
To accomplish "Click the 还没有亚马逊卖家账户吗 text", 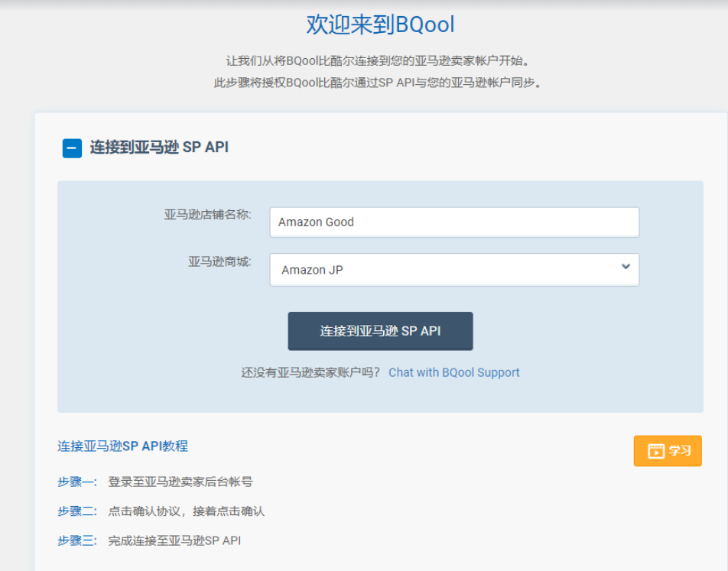I will point(310,372).
